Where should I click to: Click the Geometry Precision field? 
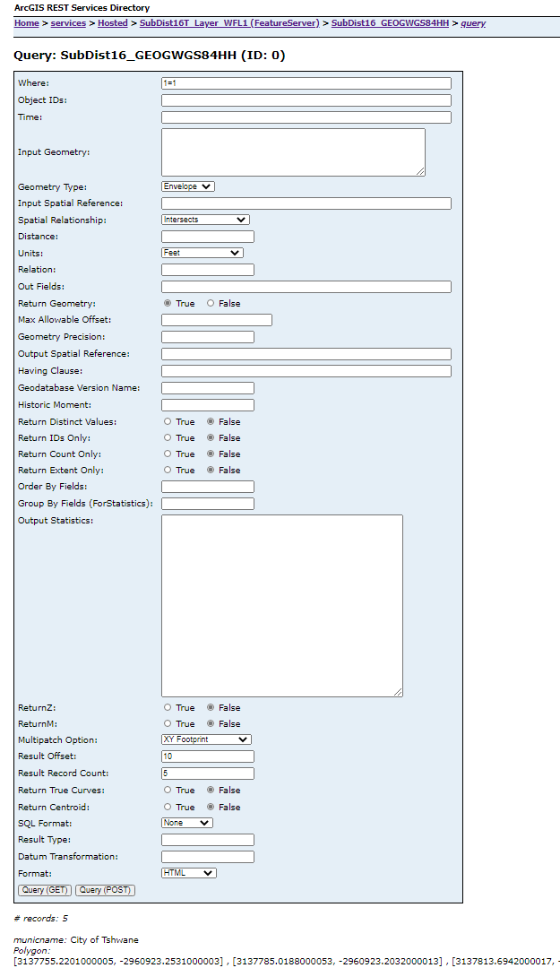pyautogui.click(x=208, y=337)
